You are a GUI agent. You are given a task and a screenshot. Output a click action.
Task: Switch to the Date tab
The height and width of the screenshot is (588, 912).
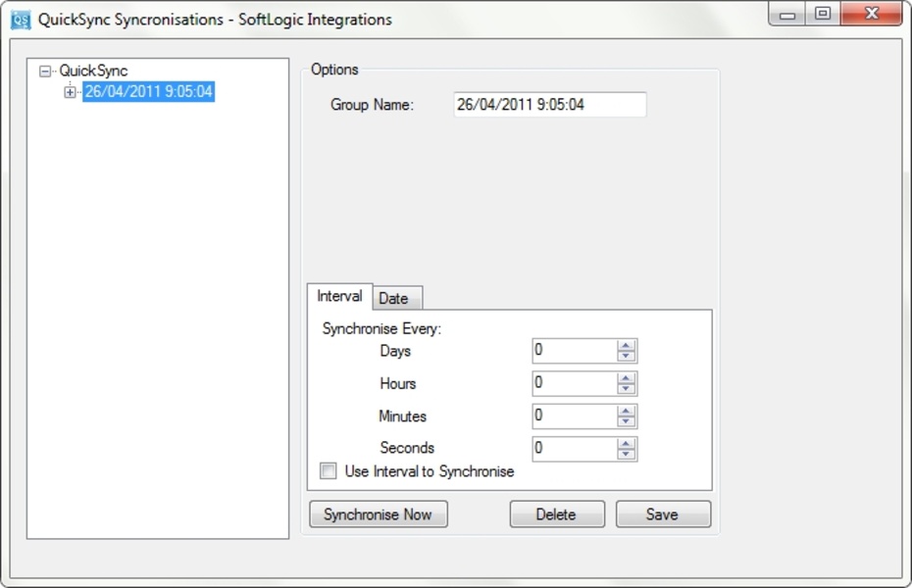coord(397,299)
